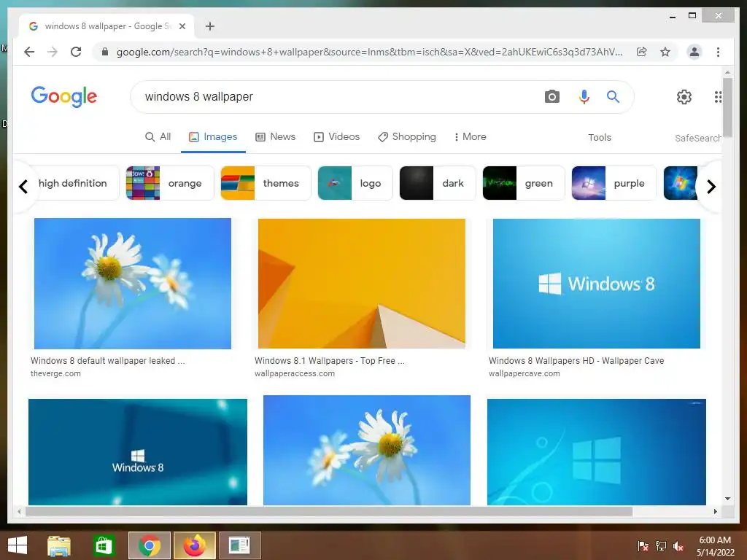Click the horizontal scrollbar right arrow
747x560 pixels.
click(x=715, y=511)
